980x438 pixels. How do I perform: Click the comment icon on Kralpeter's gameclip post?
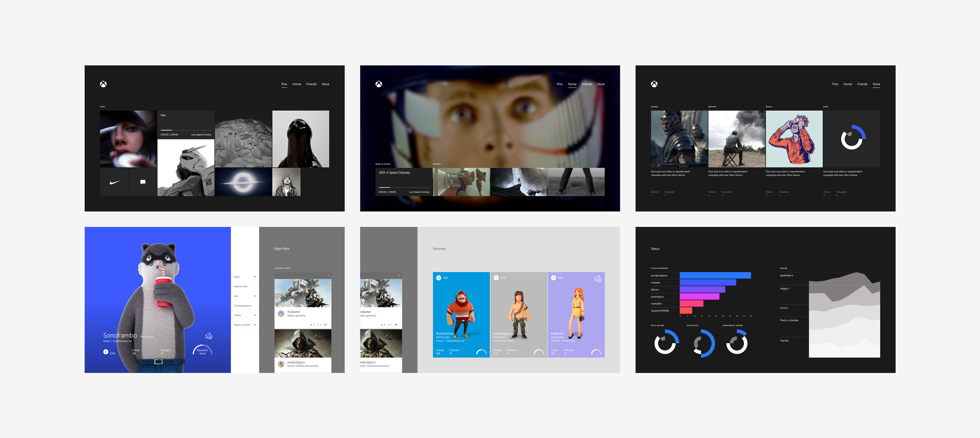[325, 325]
